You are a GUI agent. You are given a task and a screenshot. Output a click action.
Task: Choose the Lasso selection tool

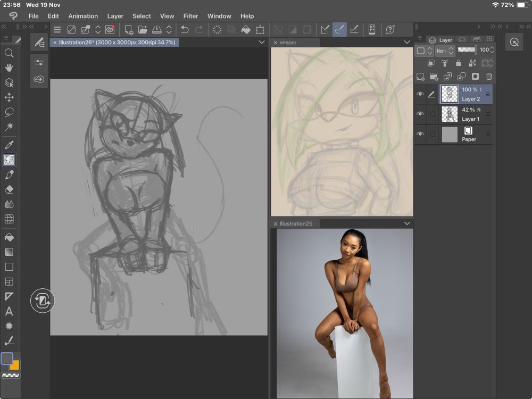pyautogui.click(x=9, y=112)
